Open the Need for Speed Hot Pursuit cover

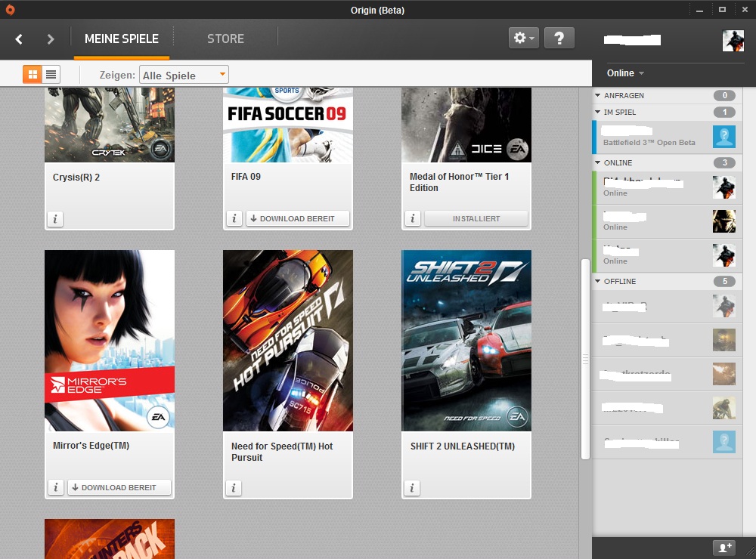[x=288, y=340]
